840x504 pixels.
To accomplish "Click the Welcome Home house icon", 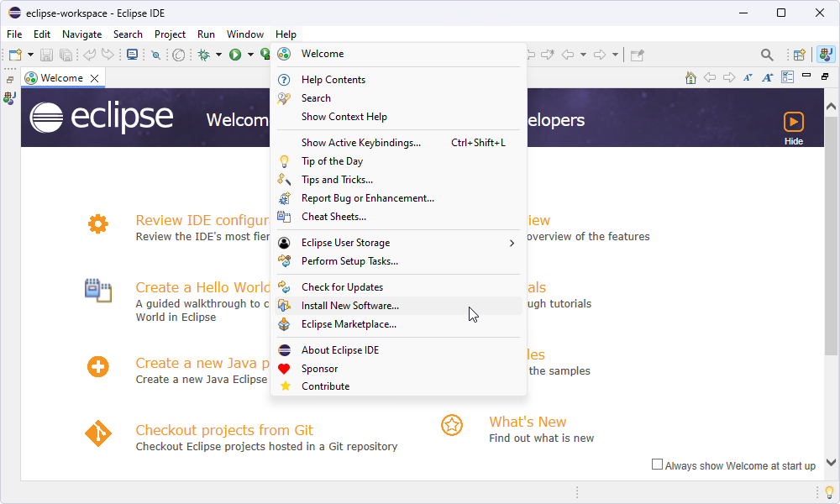I will 690,77.
